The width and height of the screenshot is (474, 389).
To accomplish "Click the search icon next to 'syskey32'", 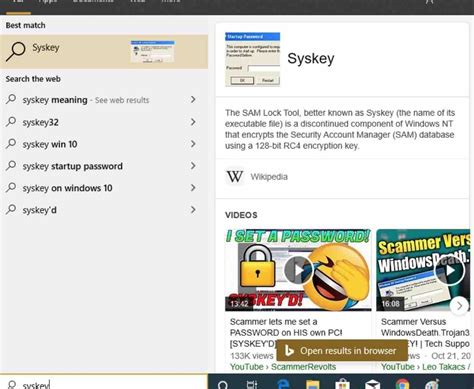I will [x=11, y=121].
